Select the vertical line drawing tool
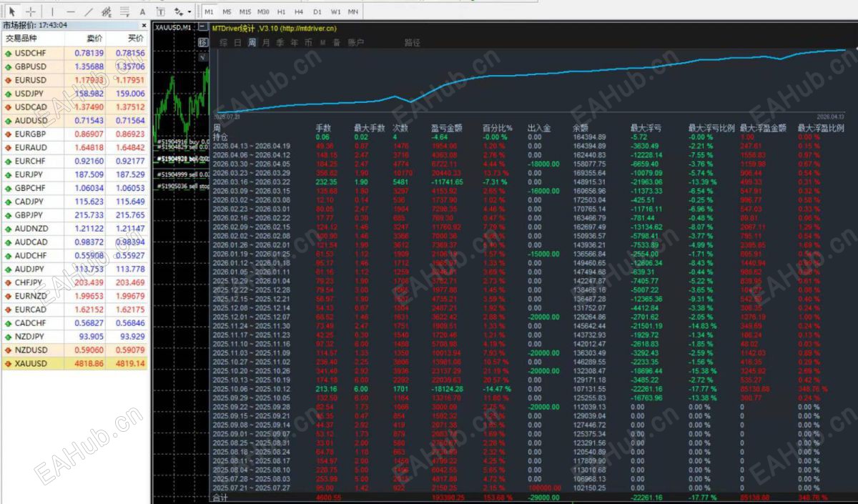This screenshot has height=504, width=858. 52,11
